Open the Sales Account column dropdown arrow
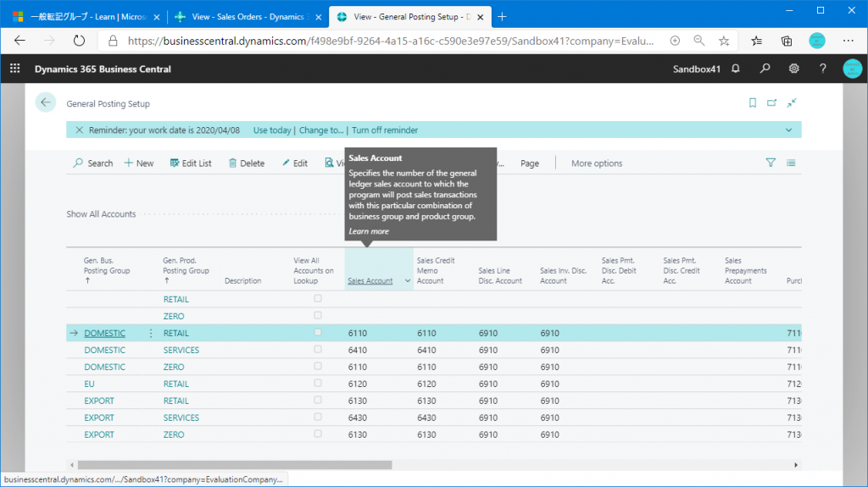 (408, 281)
